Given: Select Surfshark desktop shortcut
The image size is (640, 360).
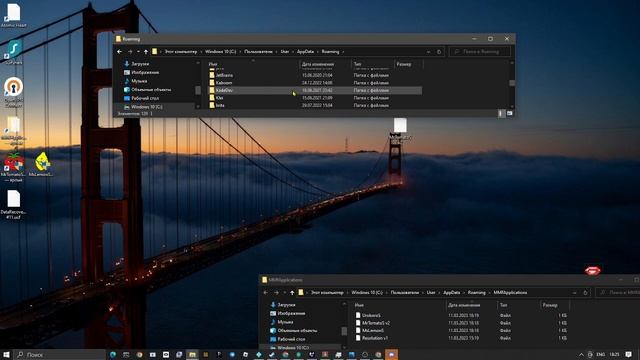Looking at the screenshot, I should [x=13, y=52].
